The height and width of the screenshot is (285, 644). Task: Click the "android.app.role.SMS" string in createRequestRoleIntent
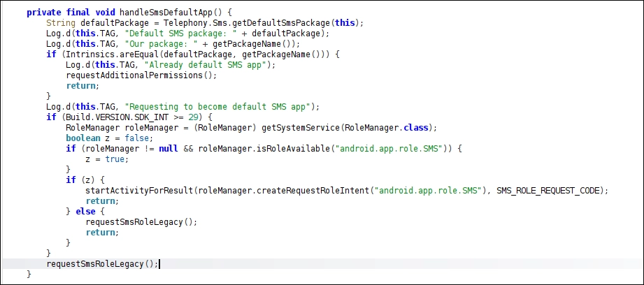point(429,191)
